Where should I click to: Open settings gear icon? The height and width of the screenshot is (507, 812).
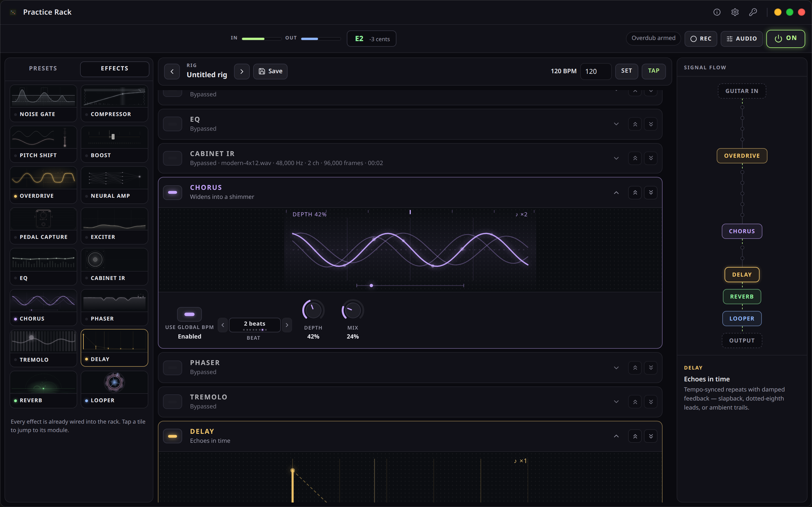coord(735,12)
